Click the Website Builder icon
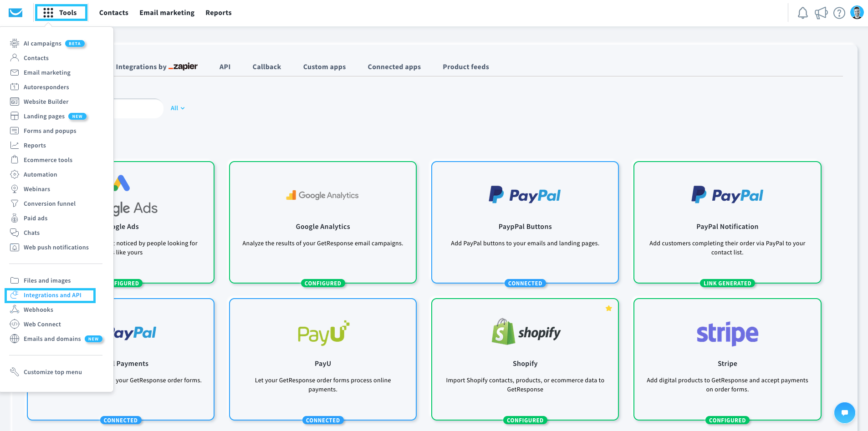 pos(15,101)
